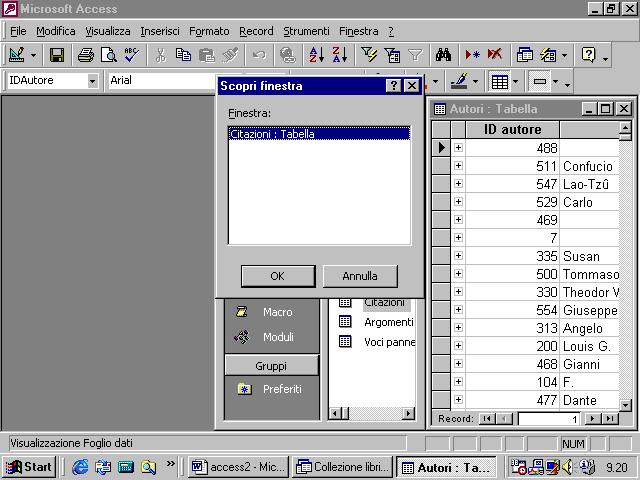Screen dimensions: 640x480
Task: Click the Paste clipboard icon
Action: [207, 55]
